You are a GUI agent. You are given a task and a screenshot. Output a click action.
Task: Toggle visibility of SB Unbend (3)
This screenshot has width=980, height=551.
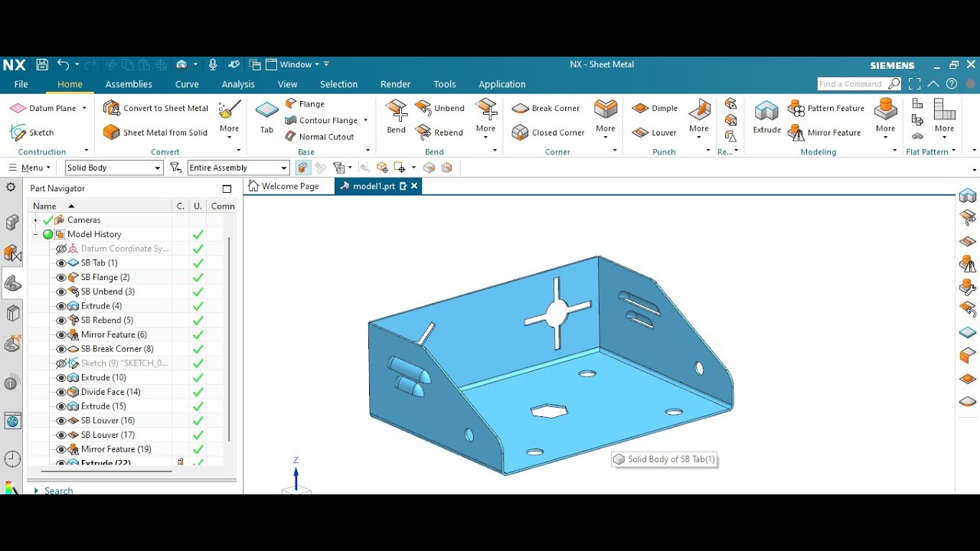pos(62,292)
